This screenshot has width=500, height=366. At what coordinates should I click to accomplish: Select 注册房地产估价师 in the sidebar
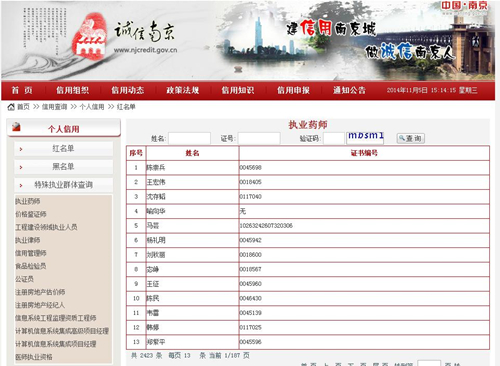tap(40, 292)
